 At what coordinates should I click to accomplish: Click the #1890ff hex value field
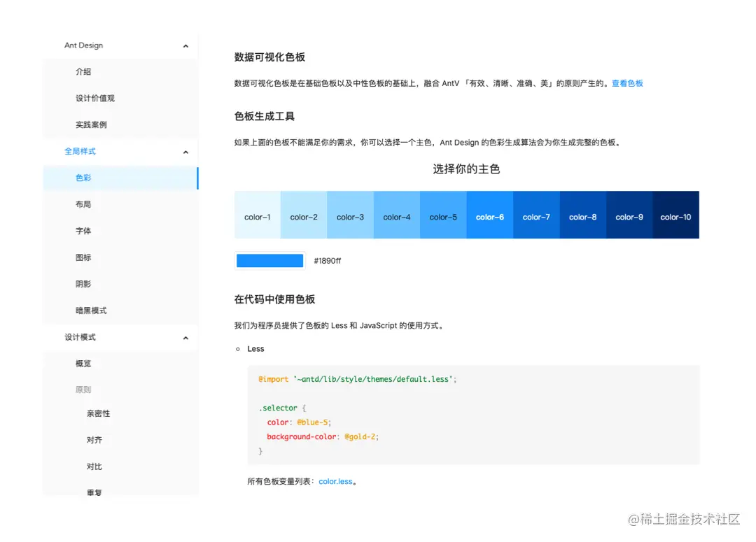[x=328, y=260]
